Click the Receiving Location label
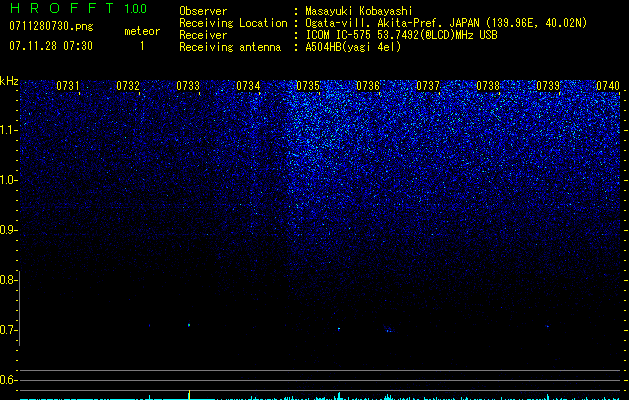Viewport: 629px width, 400px height. 233,23
